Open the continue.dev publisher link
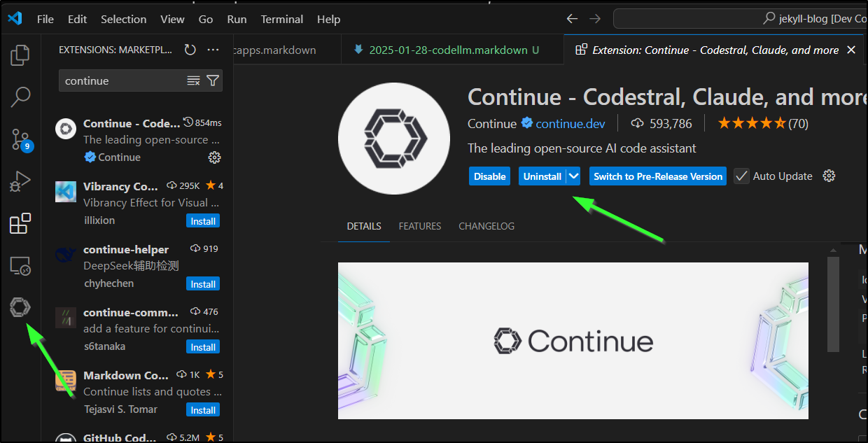868x443 pixels. tap(570, 124)
